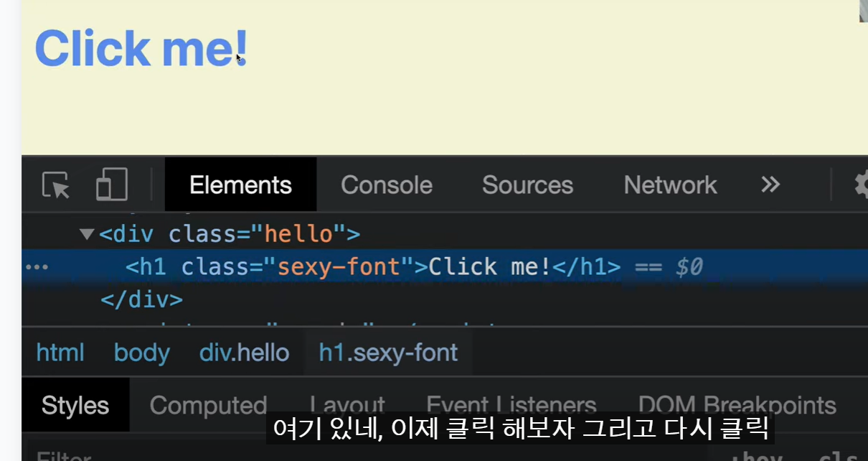Open the Layout pane tab
The width and height of the screenshot is (868, 461).
[348, 405]
